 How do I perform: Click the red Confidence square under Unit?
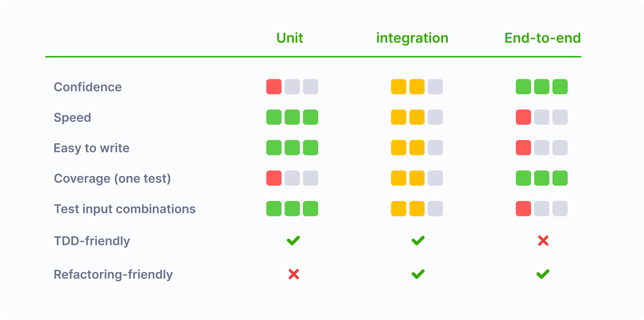[274, 86]
